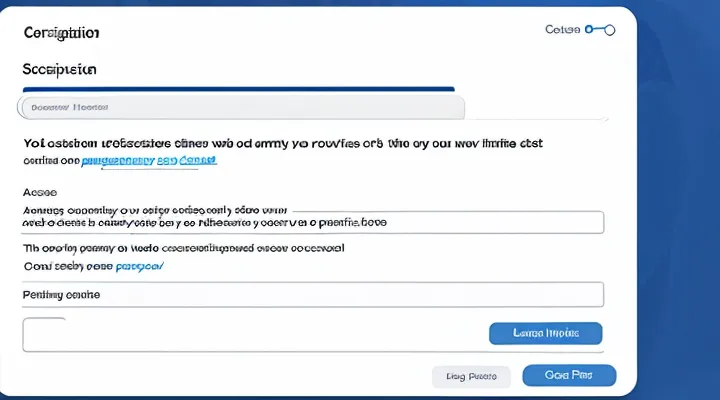Viewport: 720px width, 400px height.
Task: Click the small empty box at bottom left
Action: 44,334
